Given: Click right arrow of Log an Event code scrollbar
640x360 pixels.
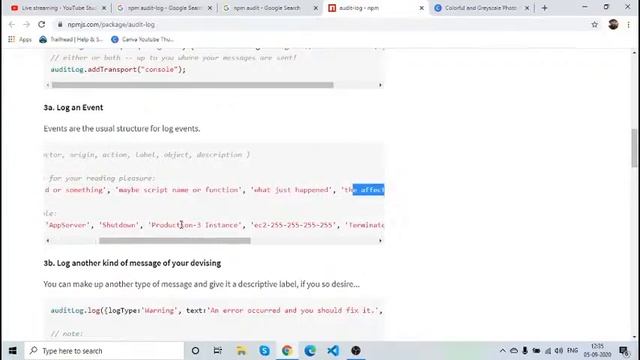Looking at the screenshot, I should [x=380, y=240].
